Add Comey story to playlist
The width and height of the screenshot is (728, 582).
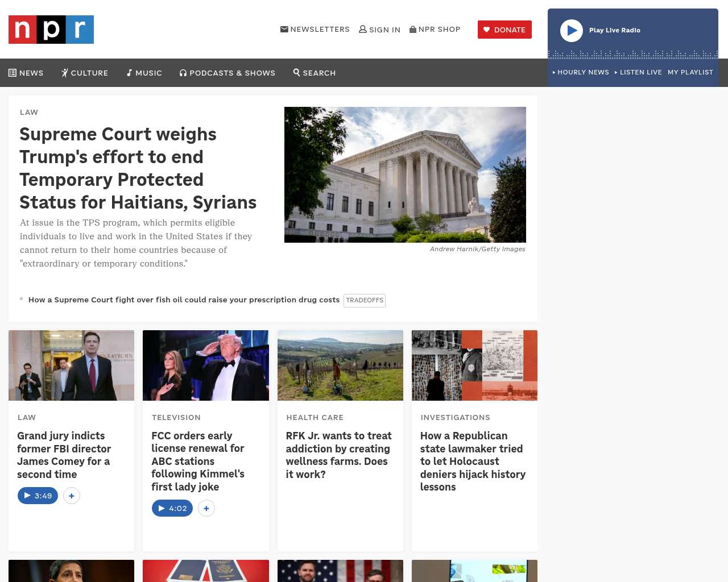72,496
